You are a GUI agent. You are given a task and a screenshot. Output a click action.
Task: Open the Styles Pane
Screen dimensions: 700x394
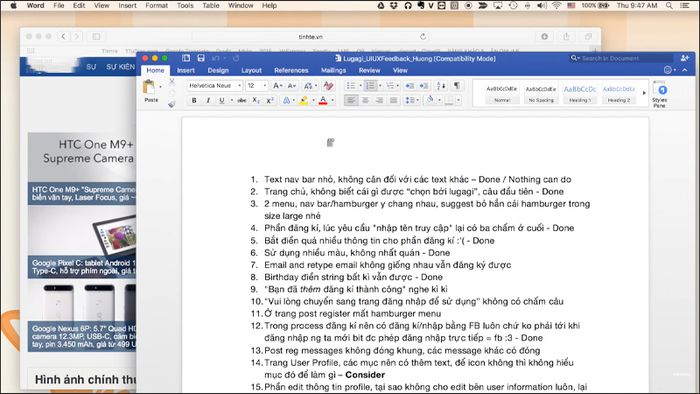(x=660, y=94)
